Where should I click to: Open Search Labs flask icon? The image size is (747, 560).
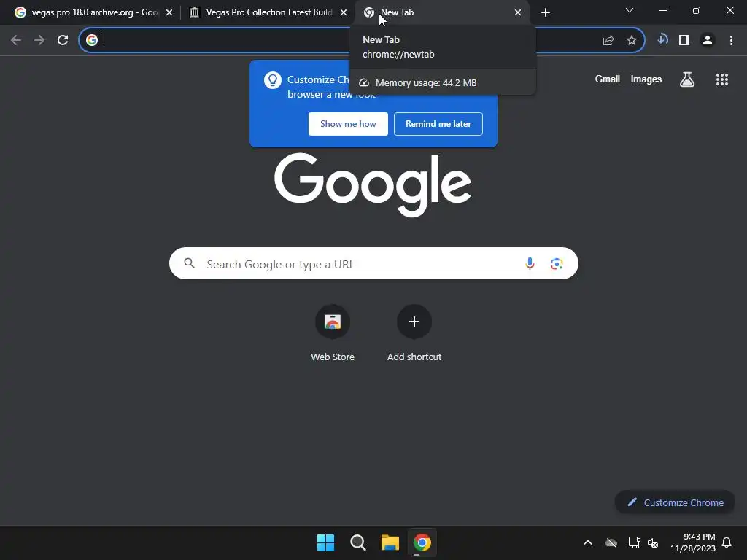tap(687, 79)
